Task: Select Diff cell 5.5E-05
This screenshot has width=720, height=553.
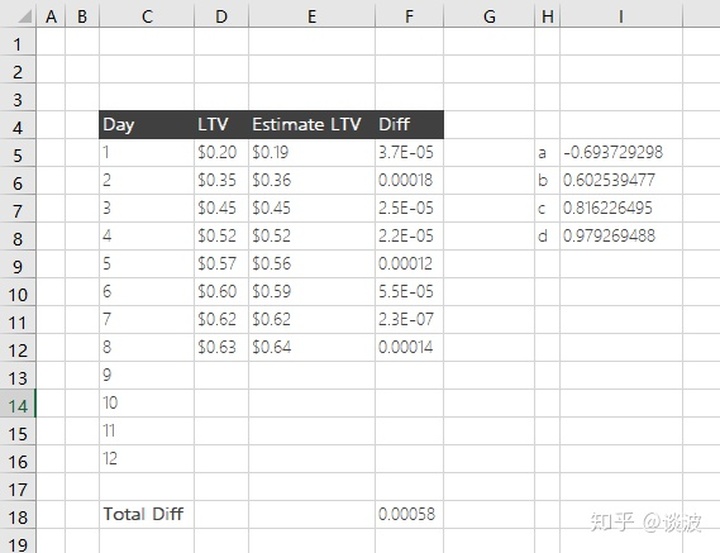Action: click(409, 292)
